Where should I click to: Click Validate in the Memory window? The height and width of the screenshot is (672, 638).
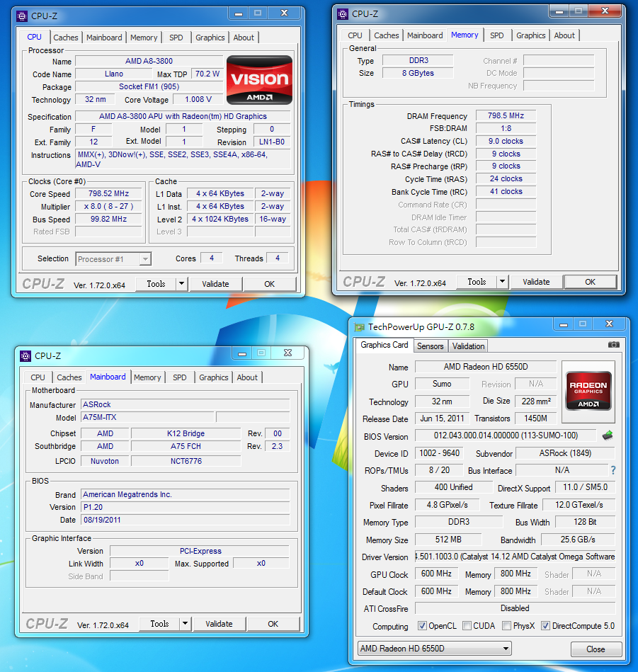pyautogui.click(x=536, y=282)
